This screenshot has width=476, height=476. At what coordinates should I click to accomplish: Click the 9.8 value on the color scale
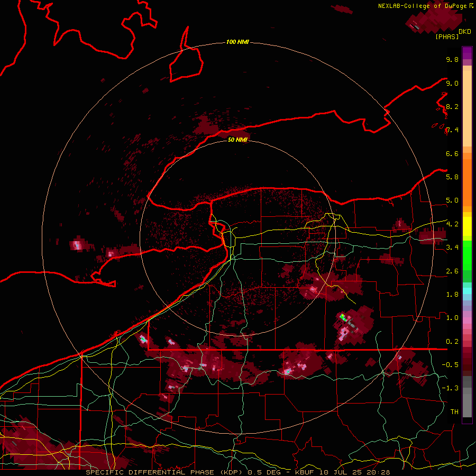point(452,59)
